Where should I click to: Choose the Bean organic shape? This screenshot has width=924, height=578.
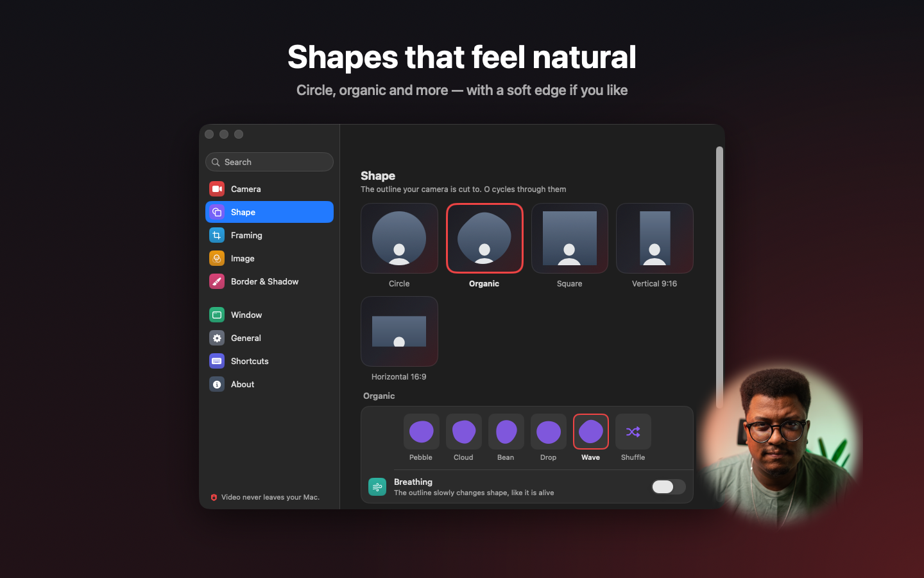pyautogui.click(x=506, y=432)
